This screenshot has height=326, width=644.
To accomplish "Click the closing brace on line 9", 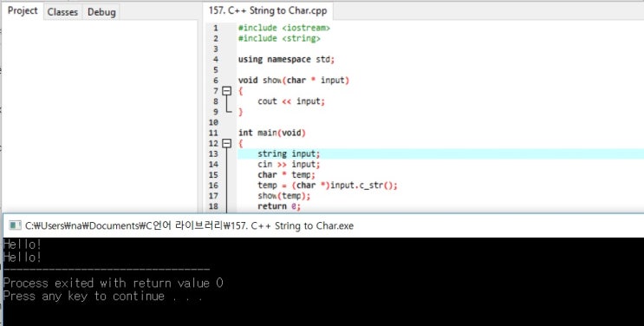I will [x=241, y=112].
